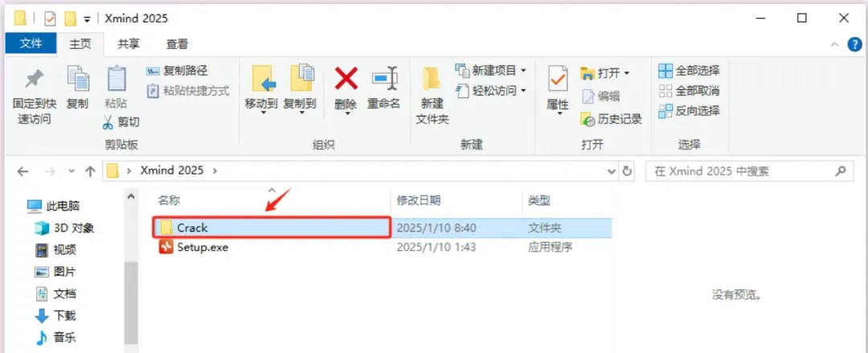Expand the address bar history dropdown
This screenshot has height=353, width=868.
[x=612, y=171]
